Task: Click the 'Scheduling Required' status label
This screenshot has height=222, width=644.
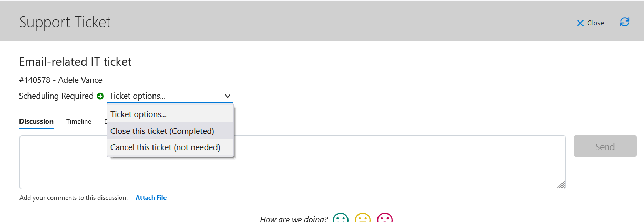Action: [56, 96]
